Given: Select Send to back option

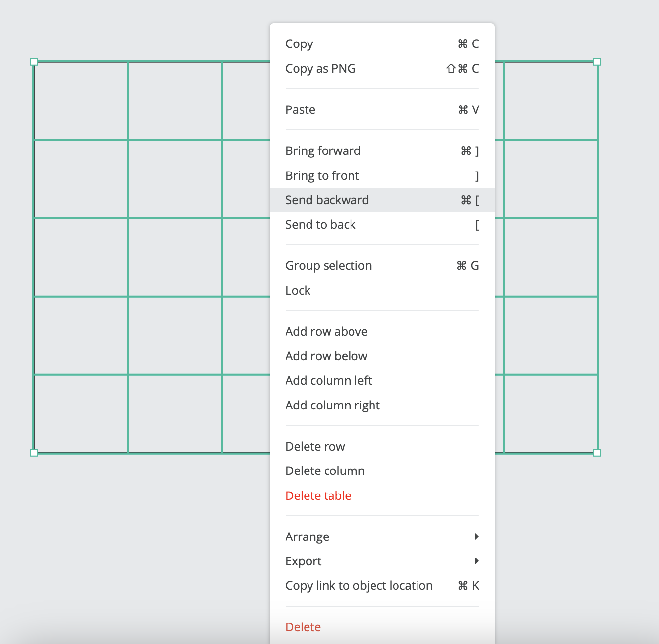Looking at the screenshot, I should (x=382, y=225).
